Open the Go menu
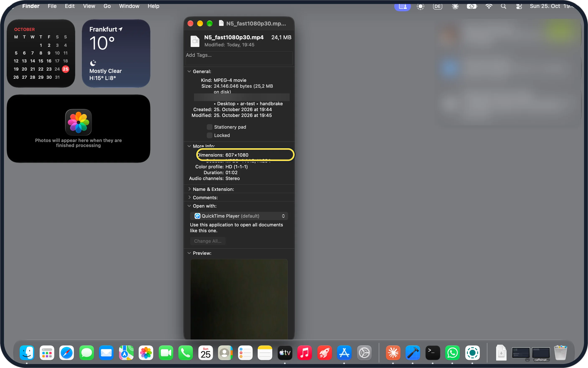 107,6
